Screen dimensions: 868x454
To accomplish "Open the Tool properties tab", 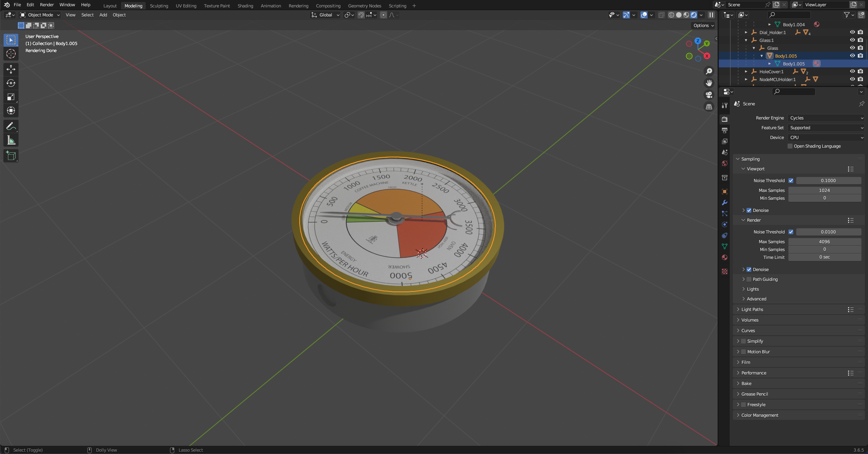I will pos(725,105).
